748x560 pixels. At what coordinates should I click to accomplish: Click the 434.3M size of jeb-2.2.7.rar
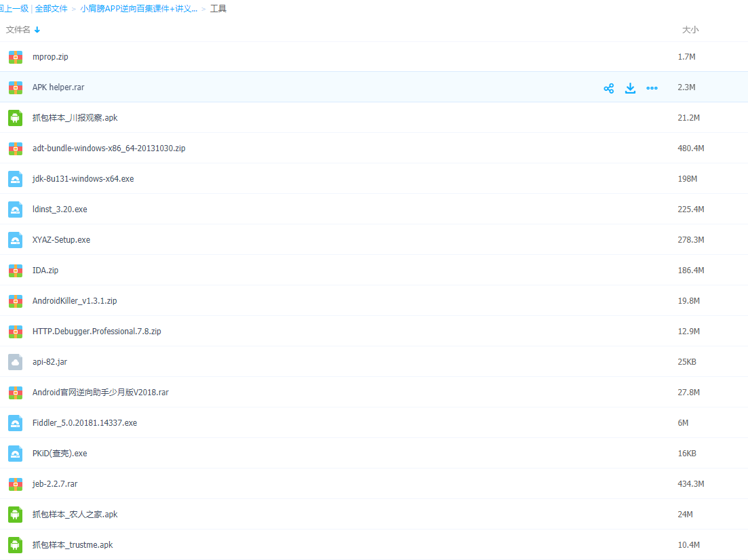[x=691, y=484]
